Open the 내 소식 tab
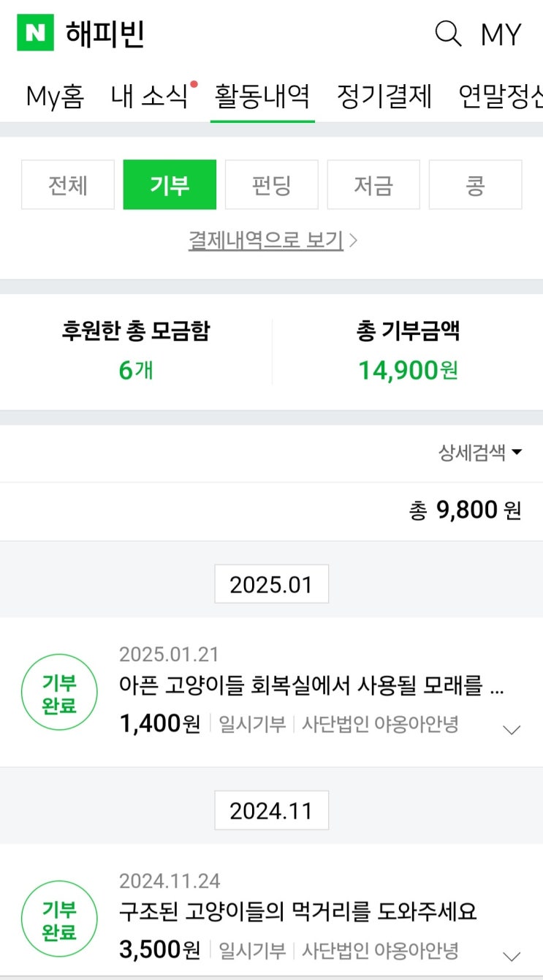Viewport: 543px width, 980px height. [150, 97]
